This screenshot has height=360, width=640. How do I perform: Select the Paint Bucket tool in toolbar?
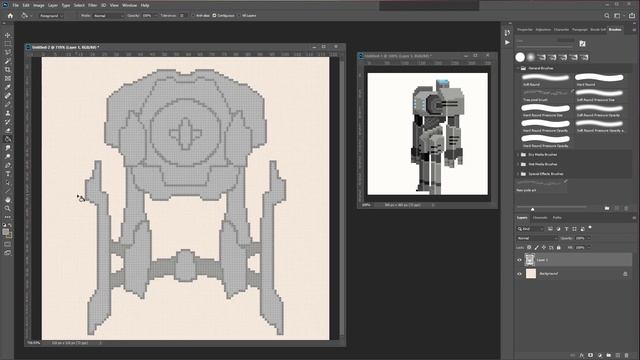(x=8, y=139)
